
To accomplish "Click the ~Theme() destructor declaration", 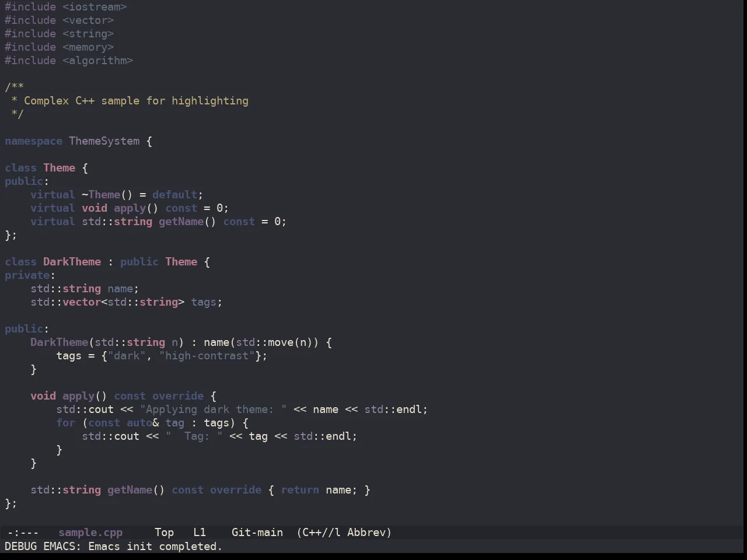I will coord(107,195).
